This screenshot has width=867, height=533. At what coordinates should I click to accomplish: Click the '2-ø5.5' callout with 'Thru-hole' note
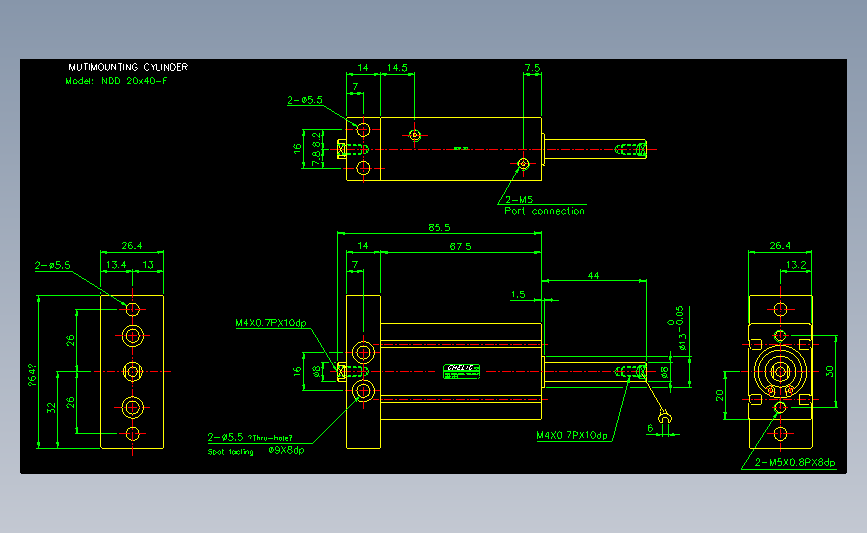pos(250,437)
